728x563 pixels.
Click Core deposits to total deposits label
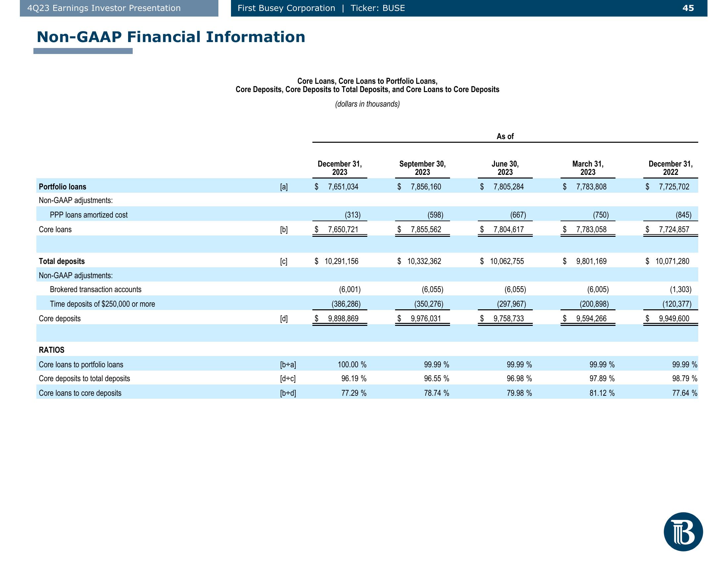click(x=84, y=379)
